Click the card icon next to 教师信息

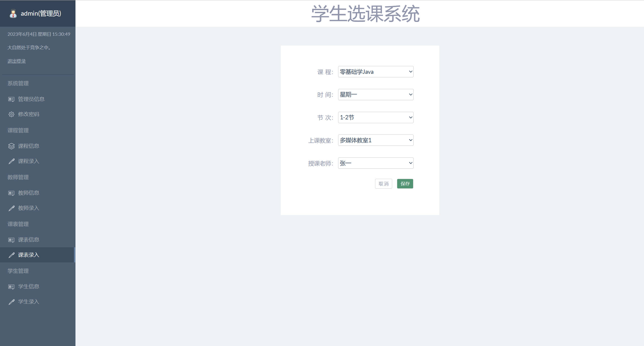[11, 193]
